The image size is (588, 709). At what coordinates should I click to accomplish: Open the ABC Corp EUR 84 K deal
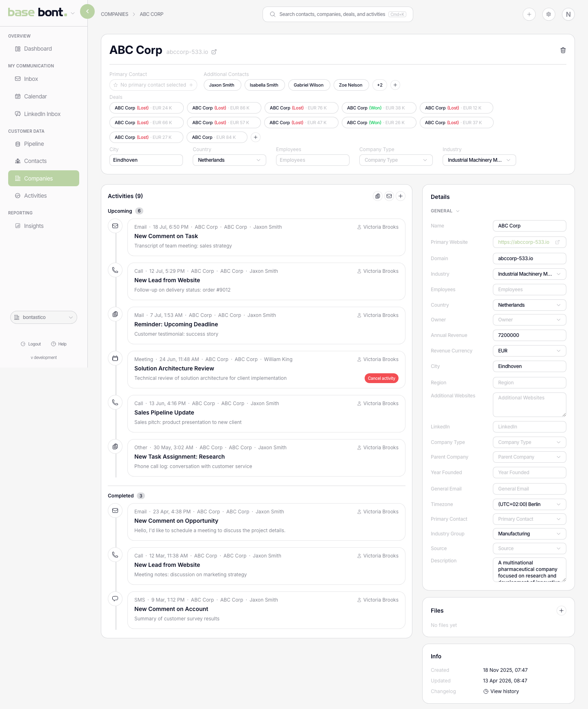217,137
